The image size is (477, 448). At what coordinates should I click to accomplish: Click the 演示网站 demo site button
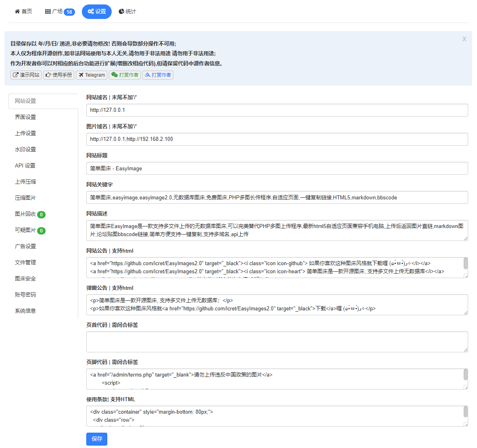(x=26, y=75)
